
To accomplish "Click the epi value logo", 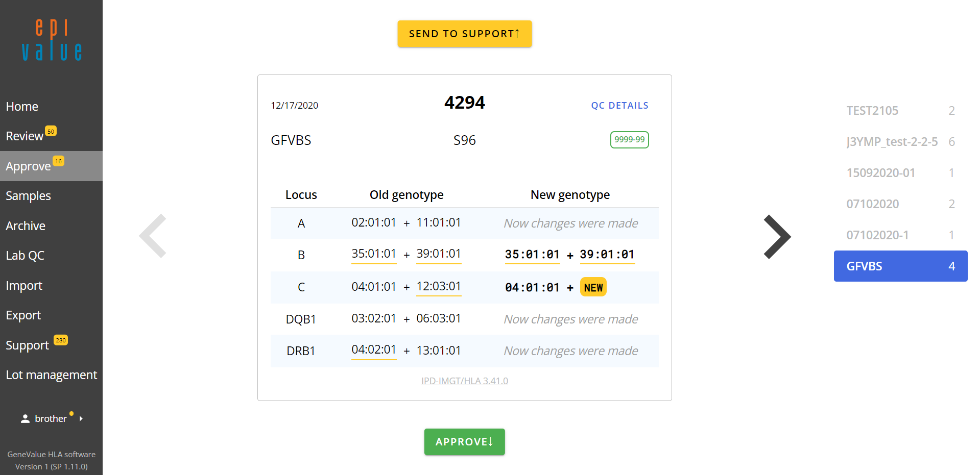I will pos(52,40).
